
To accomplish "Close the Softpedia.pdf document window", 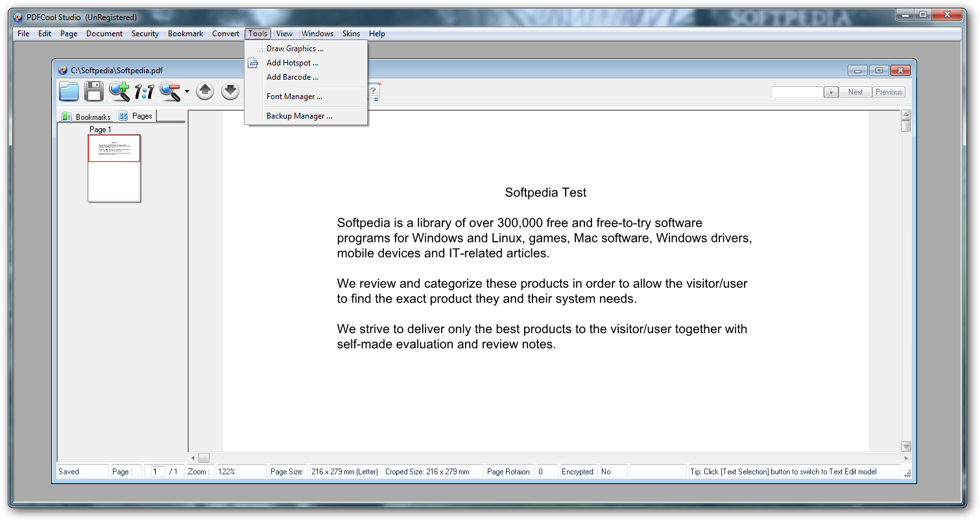I will [x=900, y=71].
